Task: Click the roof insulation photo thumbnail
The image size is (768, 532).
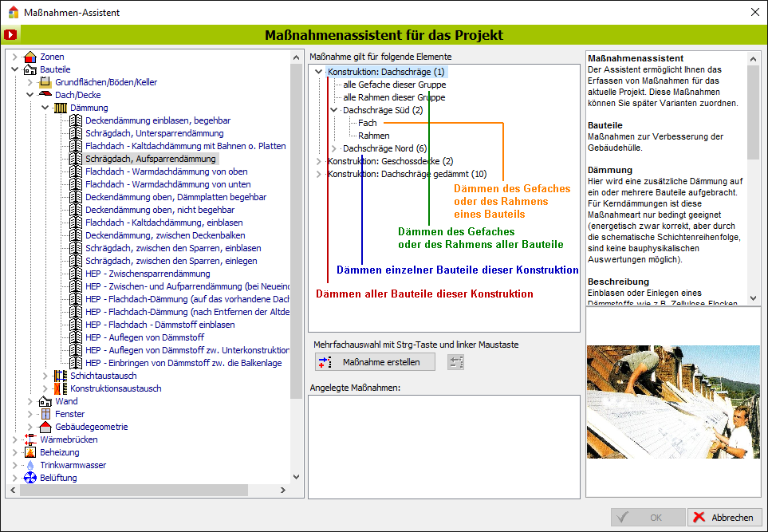Action: [x=673, y=402]
